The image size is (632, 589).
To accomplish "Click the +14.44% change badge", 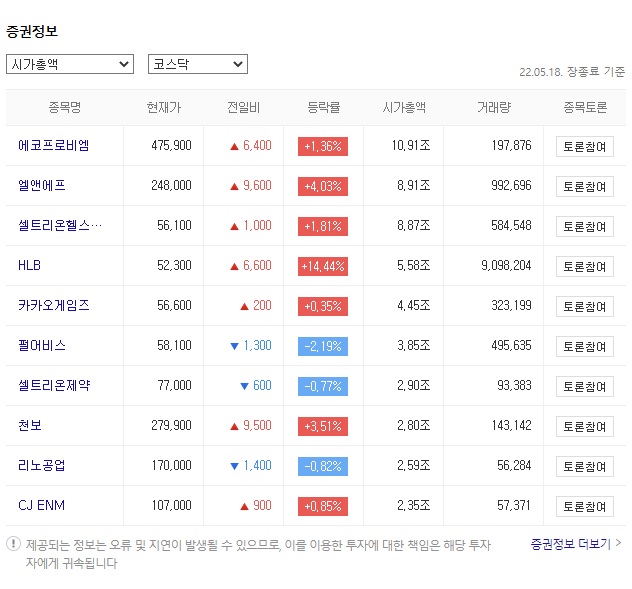I will (x=323, y=266).
